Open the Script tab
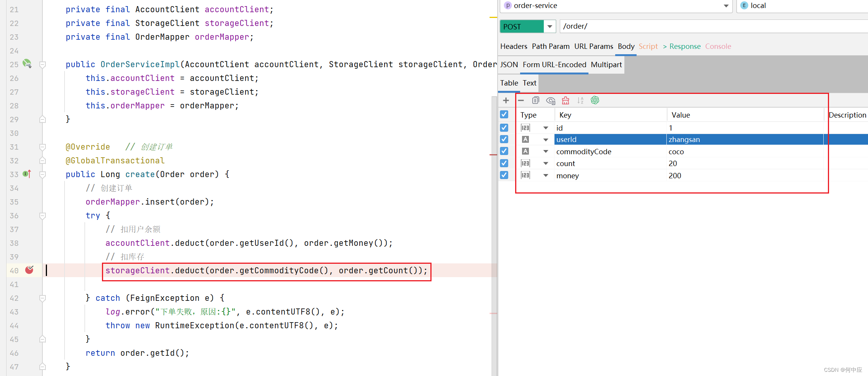 tap(648, 46)
